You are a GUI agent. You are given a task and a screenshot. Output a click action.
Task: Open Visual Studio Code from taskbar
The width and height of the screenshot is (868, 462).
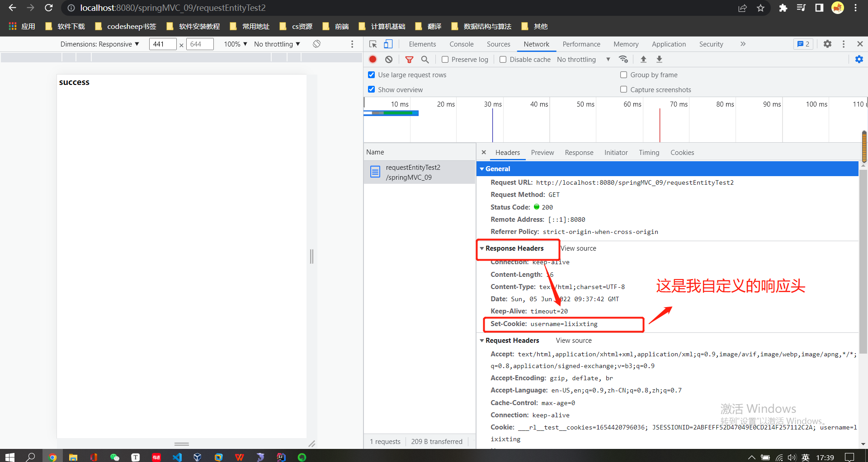click(x=177, y=457)
